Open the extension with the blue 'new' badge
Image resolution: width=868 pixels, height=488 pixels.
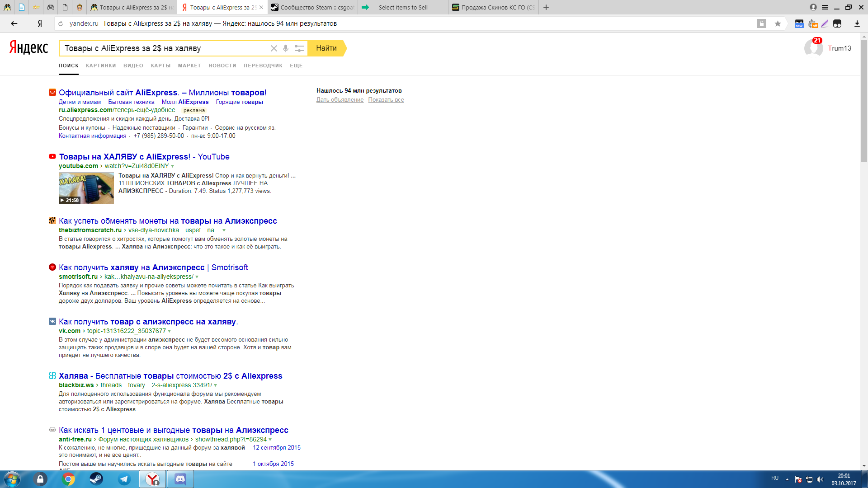[799, 23]
